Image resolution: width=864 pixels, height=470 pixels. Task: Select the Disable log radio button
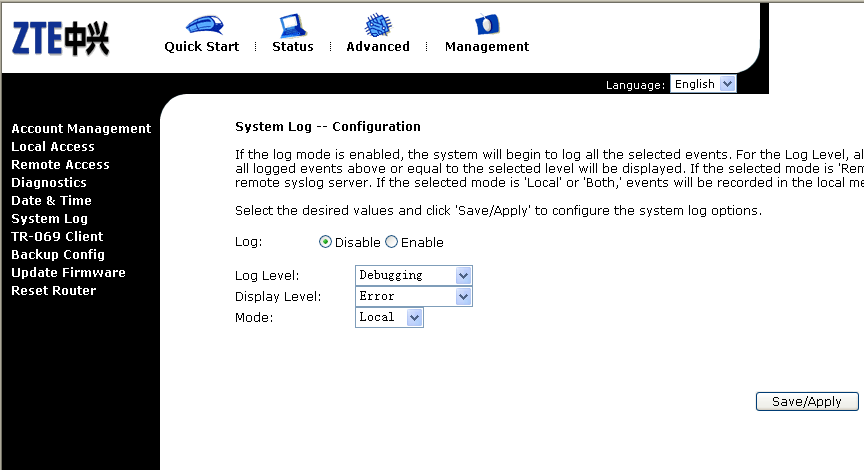tap(325, 242)
